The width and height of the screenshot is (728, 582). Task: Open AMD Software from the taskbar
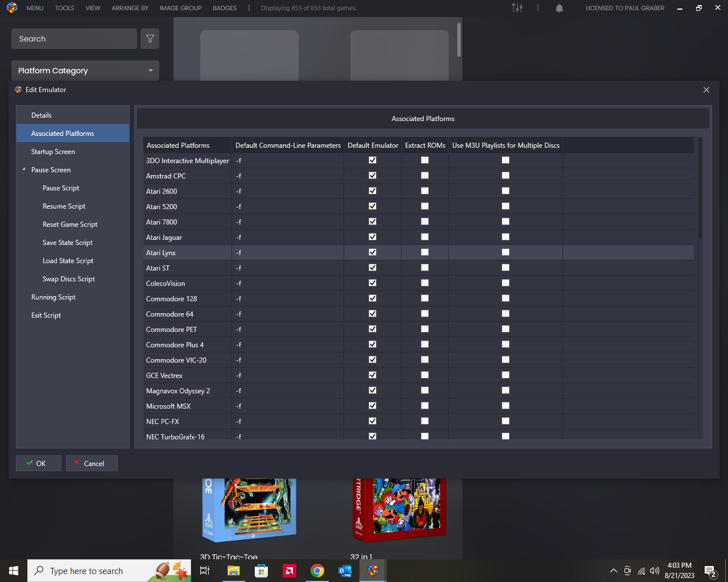pos(289,571)
